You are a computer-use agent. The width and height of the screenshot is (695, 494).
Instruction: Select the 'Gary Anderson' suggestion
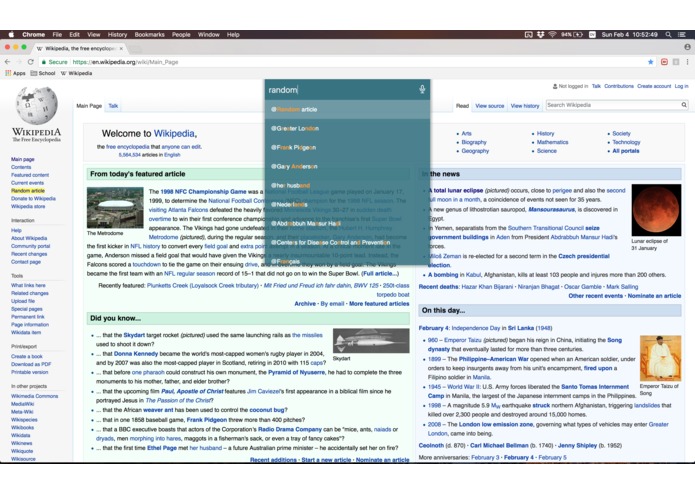coord(347,166)
